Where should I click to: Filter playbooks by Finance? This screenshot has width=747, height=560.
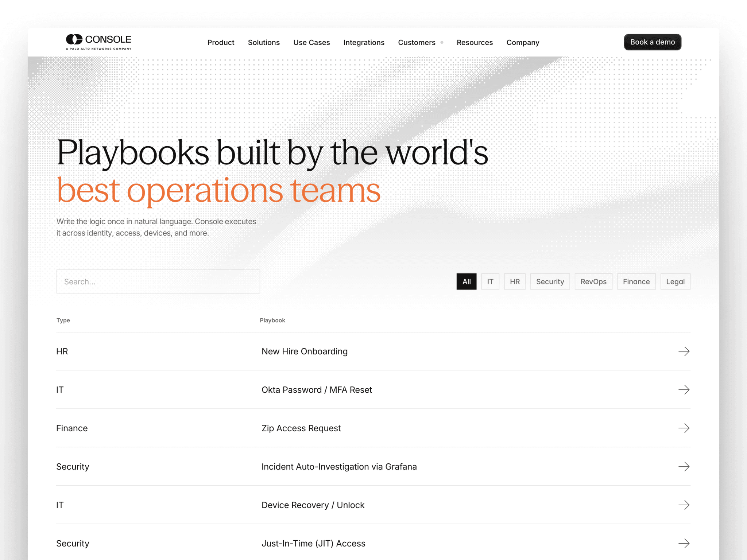(636, 281)
